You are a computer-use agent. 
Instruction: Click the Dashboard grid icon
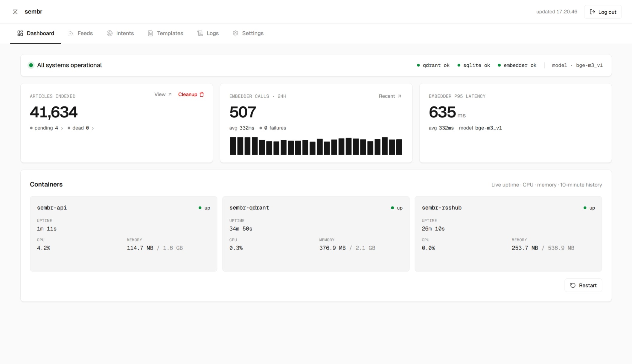[x=20, y=33]
